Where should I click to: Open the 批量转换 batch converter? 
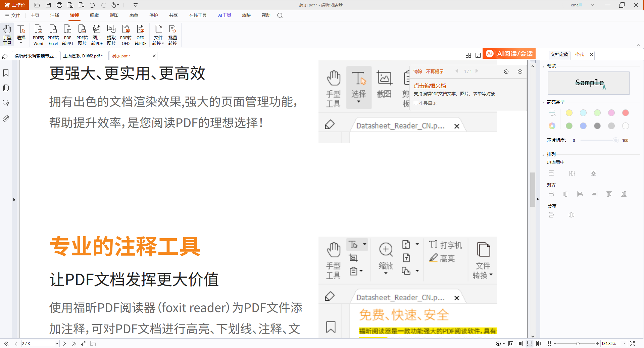173,35
